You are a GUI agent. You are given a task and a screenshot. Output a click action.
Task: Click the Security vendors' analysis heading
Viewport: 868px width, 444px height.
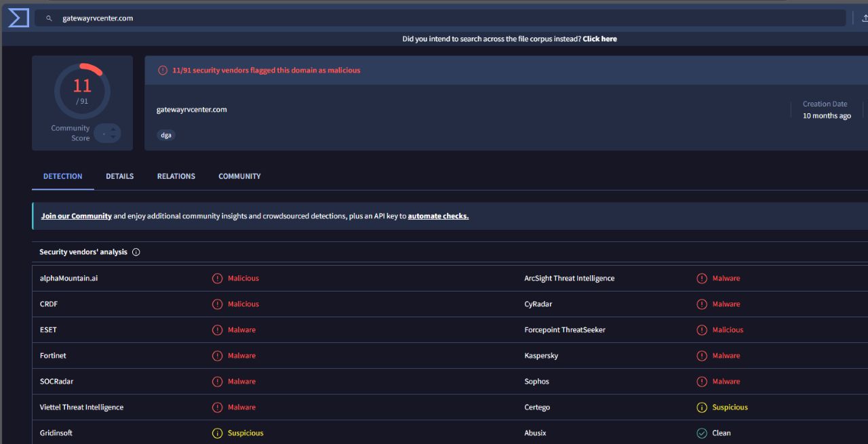click(x=83, y=252)
